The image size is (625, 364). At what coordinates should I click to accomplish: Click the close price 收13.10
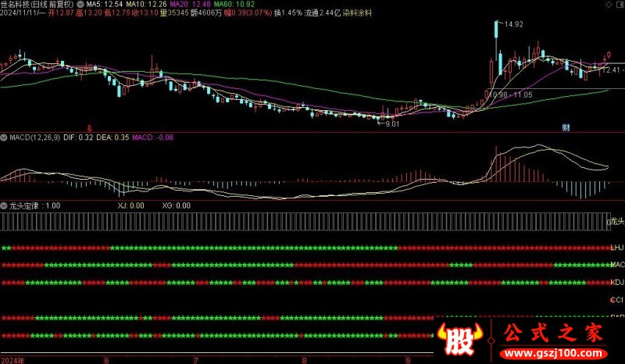pos(145,13)
